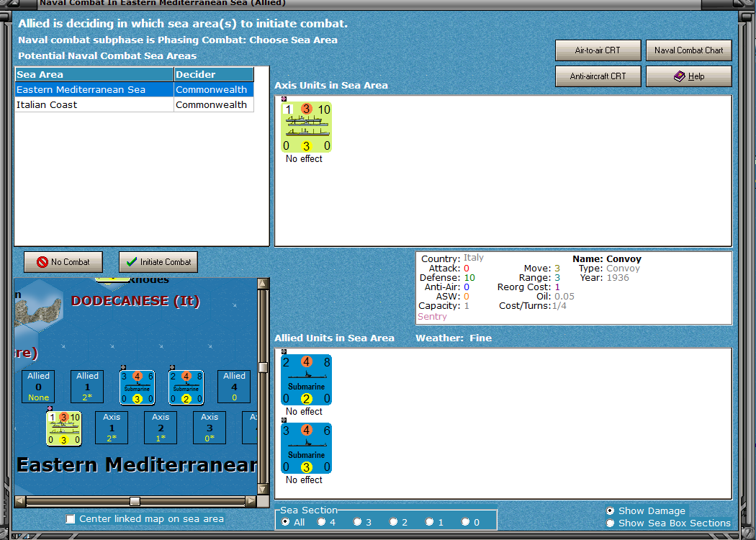This screenshot has width=756, height=540.
Task: Select sea section 1 radio button
Action: 430,522
